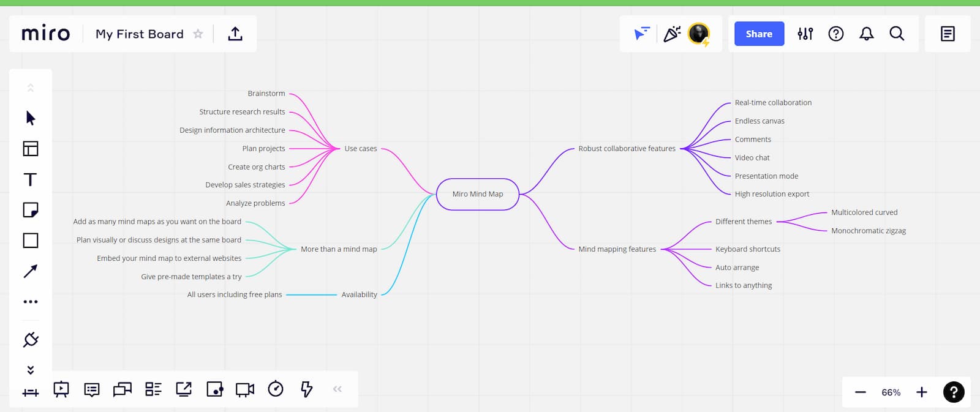
Task: Select the Plan projects node
Action: point(263,149)
